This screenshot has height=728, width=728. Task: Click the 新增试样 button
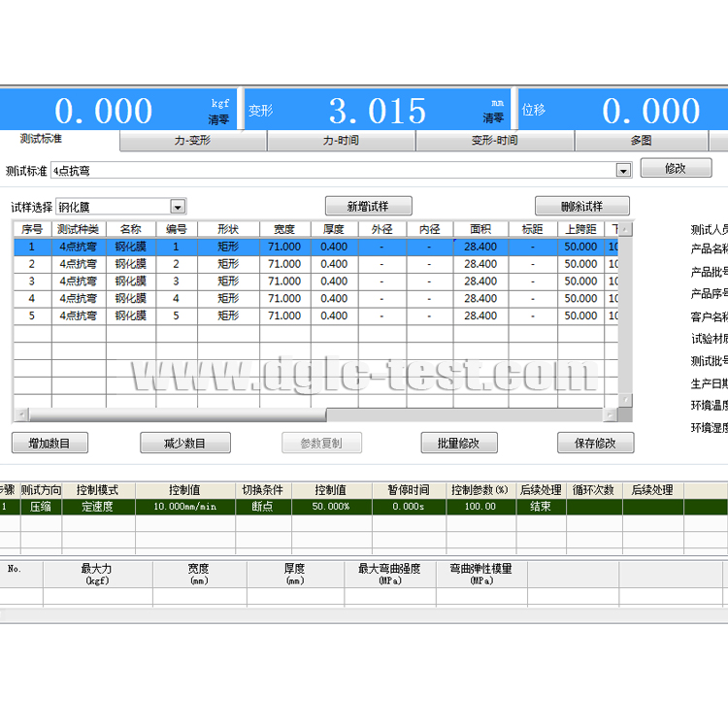tap(368, 206)
